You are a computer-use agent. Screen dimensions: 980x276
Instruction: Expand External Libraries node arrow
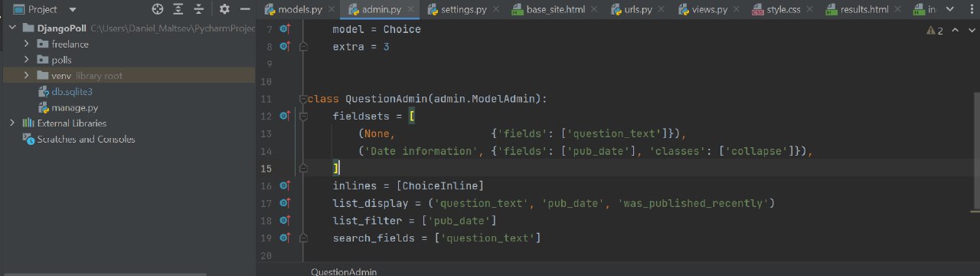tap(12, 123)
